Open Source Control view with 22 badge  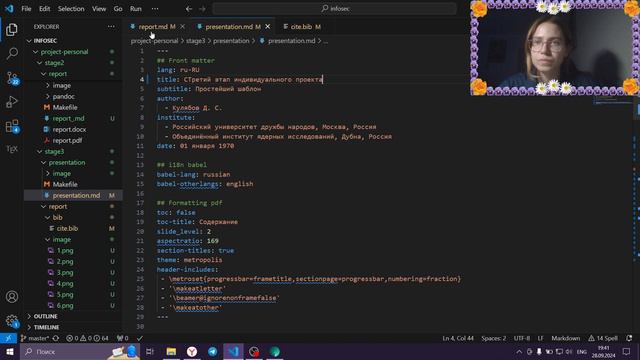point(12,78)
